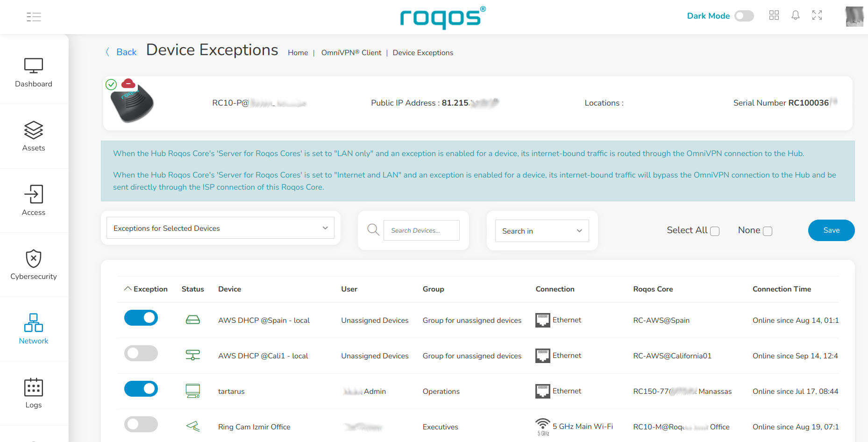Click 5 GHz Wi-Fi icon in Ring Cam row
The width and height of the screenshot is (868, 442).
coord(543,426)
